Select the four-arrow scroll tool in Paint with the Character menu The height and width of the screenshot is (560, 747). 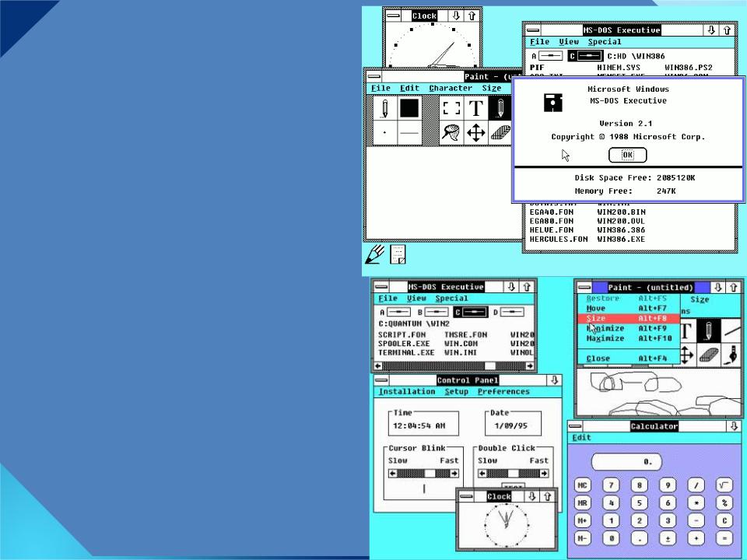pos(475,132)
